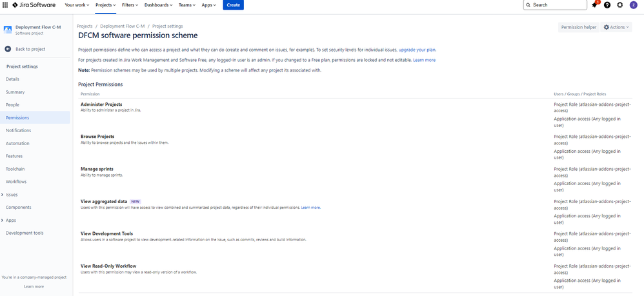This screenshot has height=296, width=644.
Task: Click the search magnifier icon
Action: point(529,5)
